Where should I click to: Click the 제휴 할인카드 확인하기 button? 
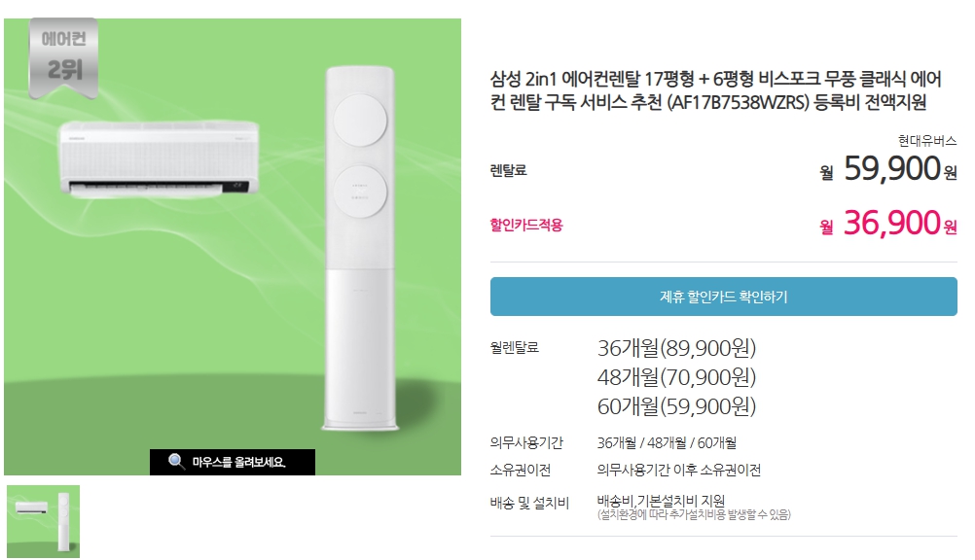[723, 297]
